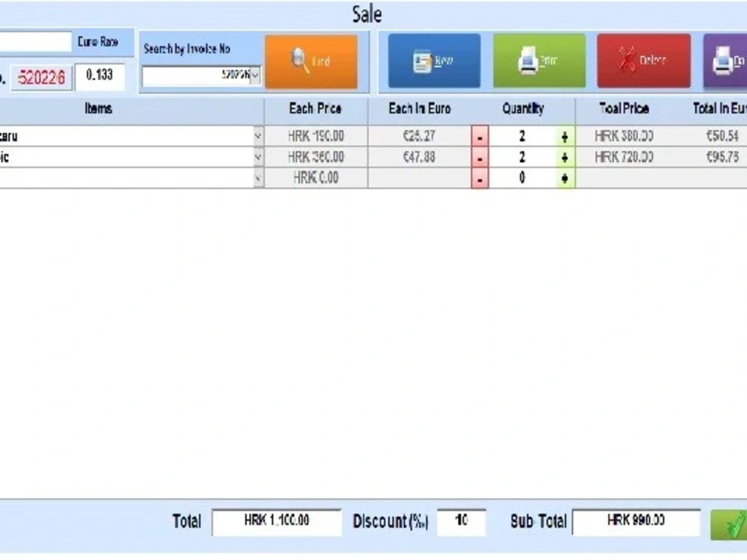Click plus button in HRK 0.00 row

pos(565,178)
